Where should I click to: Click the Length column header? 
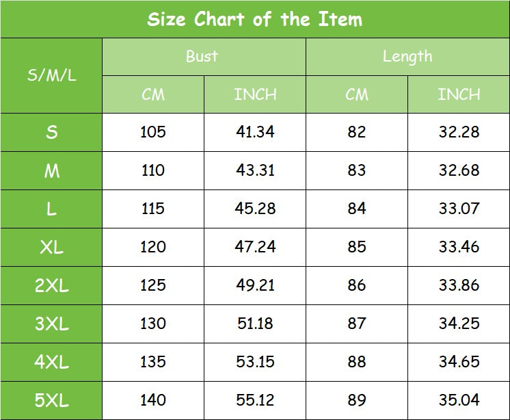coord(407,57)
